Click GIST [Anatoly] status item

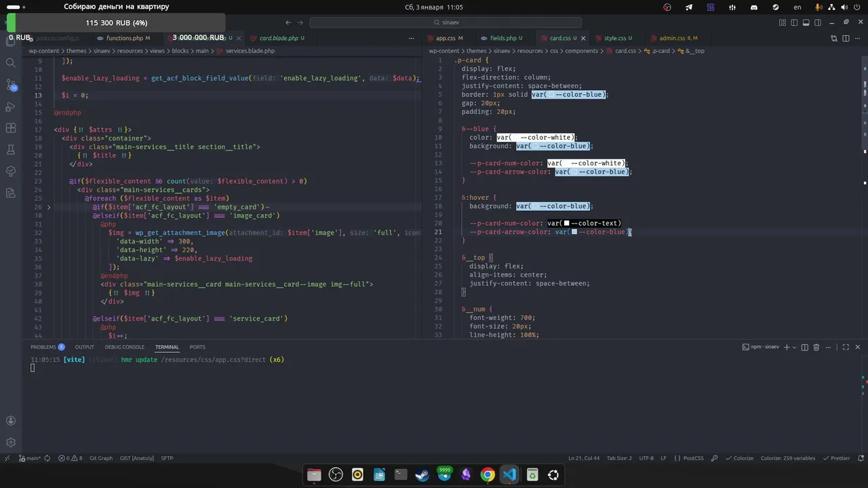(136, 458)
